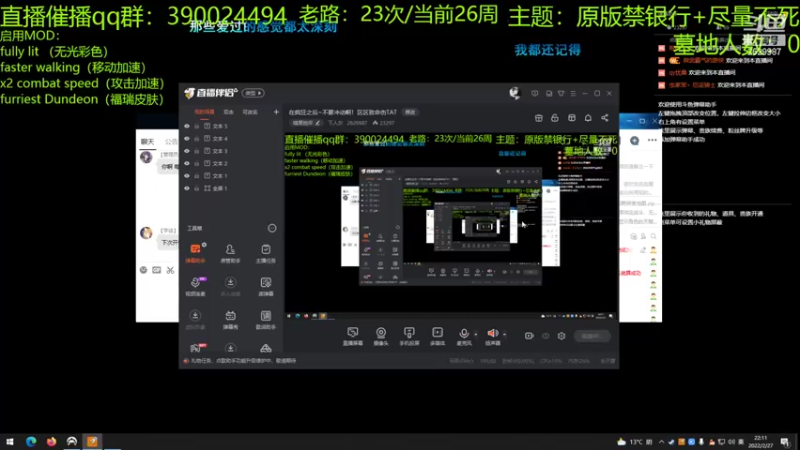
Task: Open the 房管助手 room manager tool
Action: point(230,253)
